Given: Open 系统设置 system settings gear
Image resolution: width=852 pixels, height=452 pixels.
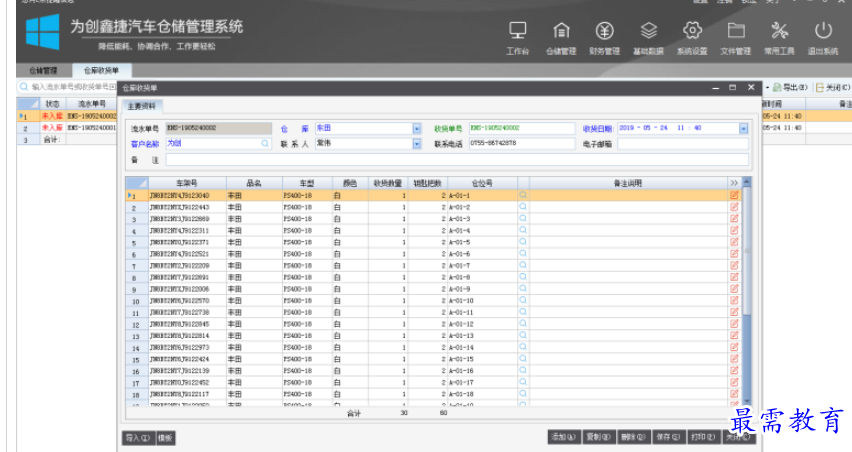Looking at the screenshot, I should tap(692, 37).
